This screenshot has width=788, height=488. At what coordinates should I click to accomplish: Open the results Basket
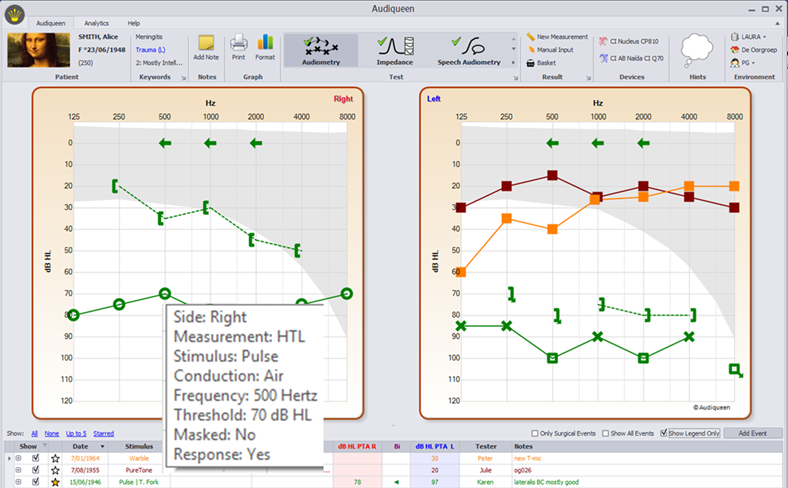[x=541, y=63]
